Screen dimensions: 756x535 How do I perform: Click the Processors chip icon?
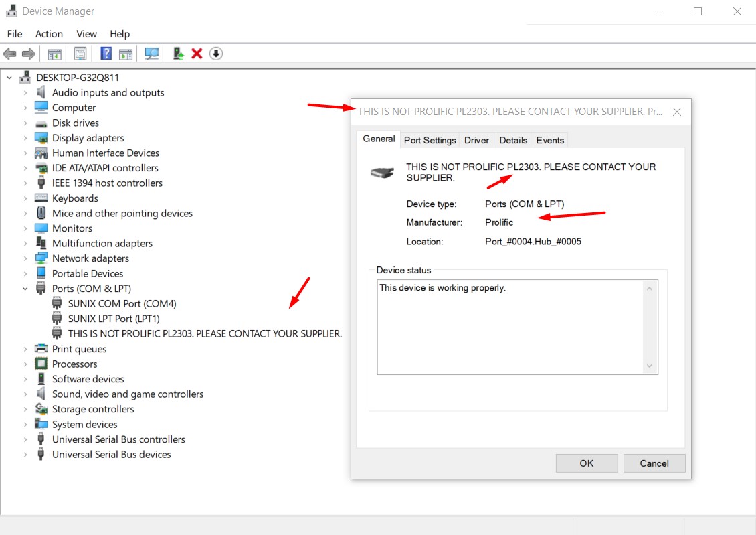coord(41,364)
